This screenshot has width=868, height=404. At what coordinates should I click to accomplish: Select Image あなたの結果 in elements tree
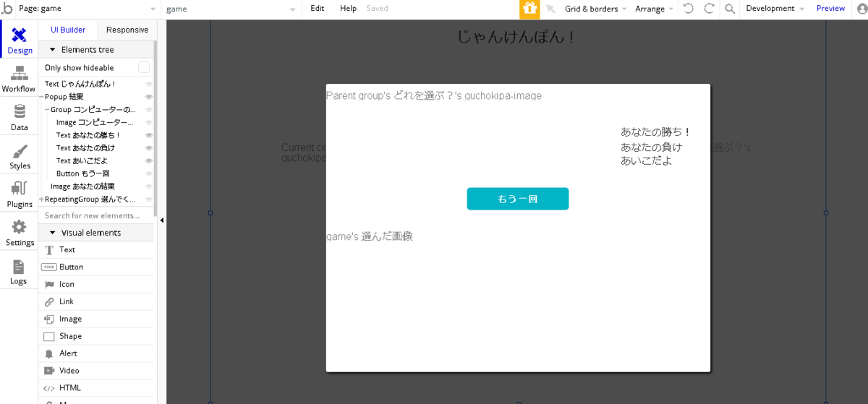[x=82, y=186]
